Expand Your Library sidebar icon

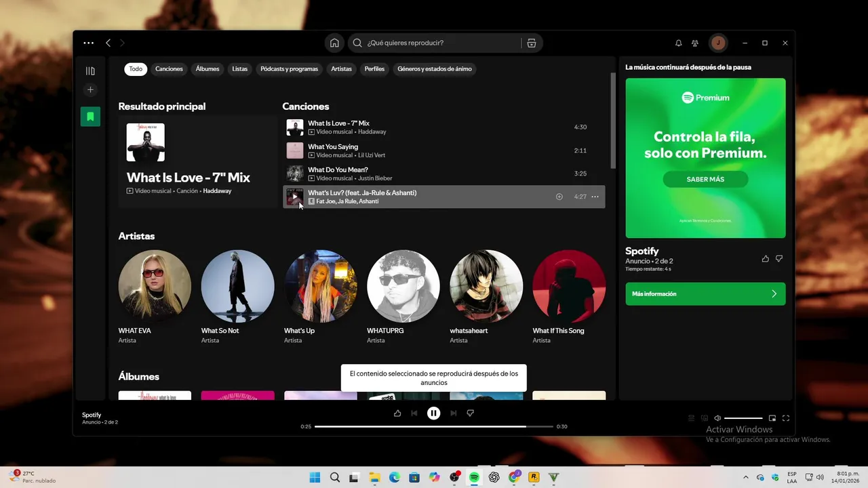(x=90, y=70)
